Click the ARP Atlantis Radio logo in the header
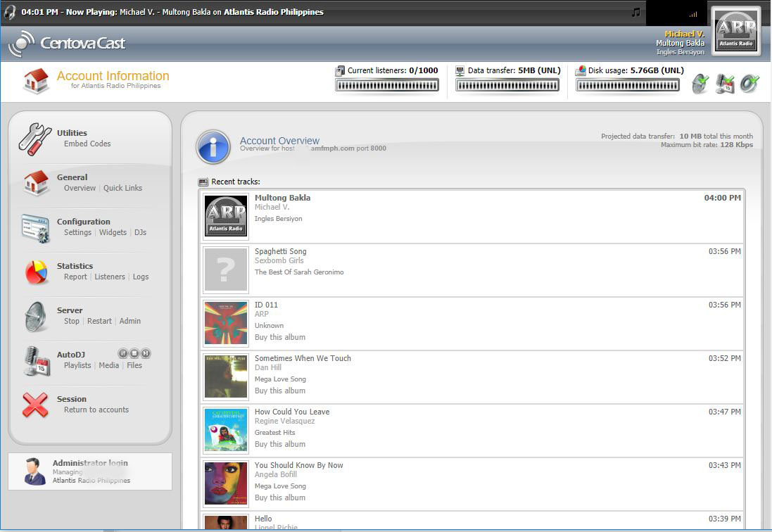Screen dimensions: 772x532 point(736,31)
